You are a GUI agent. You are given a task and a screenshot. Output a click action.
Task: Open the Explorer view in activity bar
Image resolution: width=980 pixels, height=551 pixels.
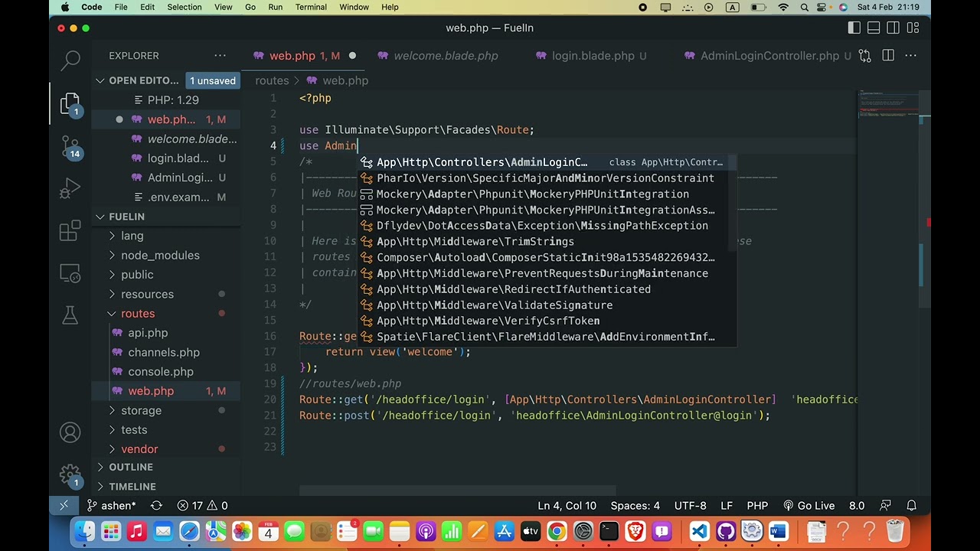[70, 103]
